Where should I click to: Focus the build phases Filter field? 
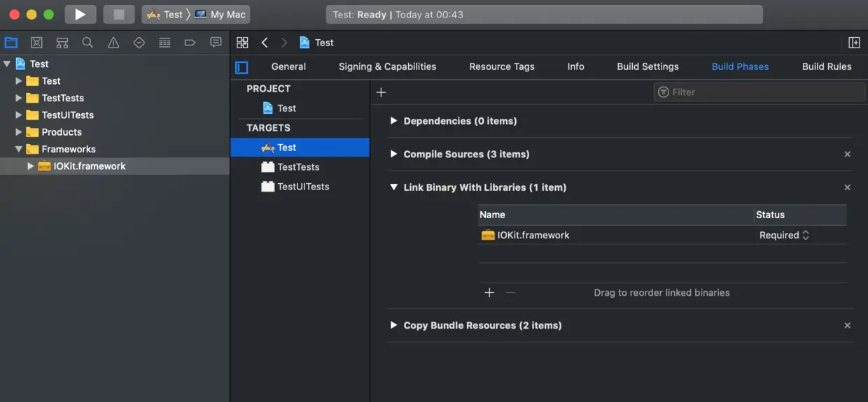point(759,92)
